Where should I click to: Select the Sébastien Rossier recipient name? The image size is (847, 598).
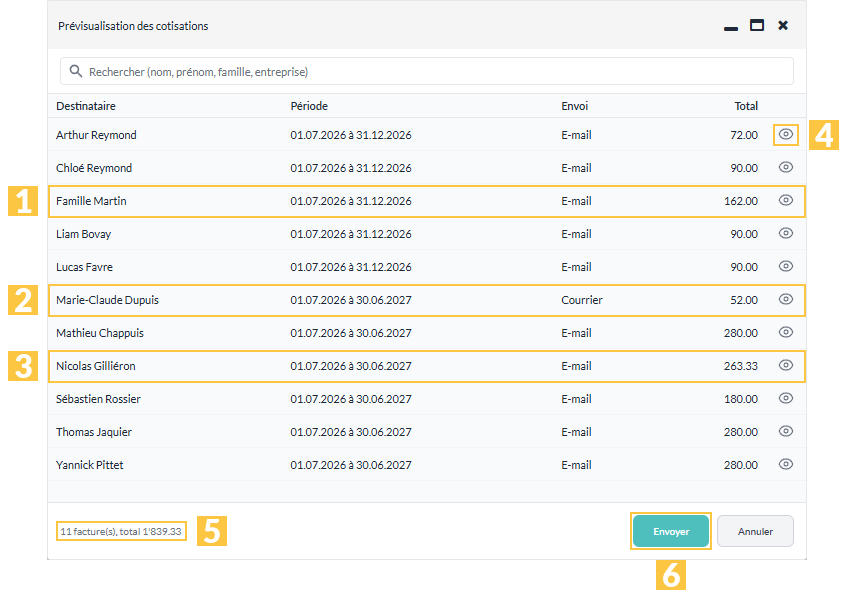(98, 399)
